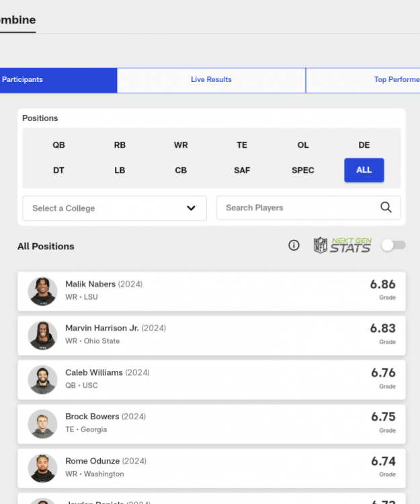Filter by QB position
The image size is (420, 504).
(x=59, y=145)
